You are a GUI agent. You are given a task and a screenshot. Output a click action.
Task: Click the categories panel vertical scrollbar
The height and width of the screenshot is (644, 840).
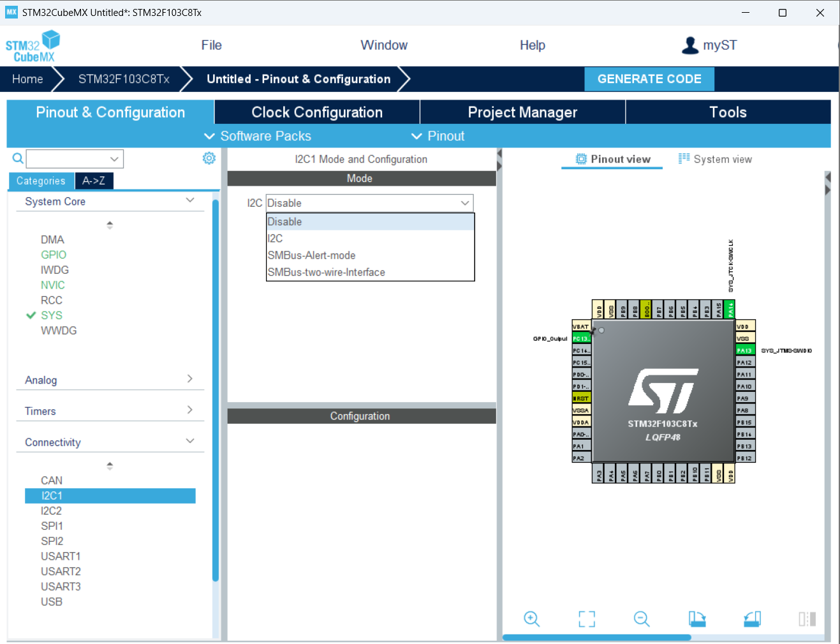215,391
